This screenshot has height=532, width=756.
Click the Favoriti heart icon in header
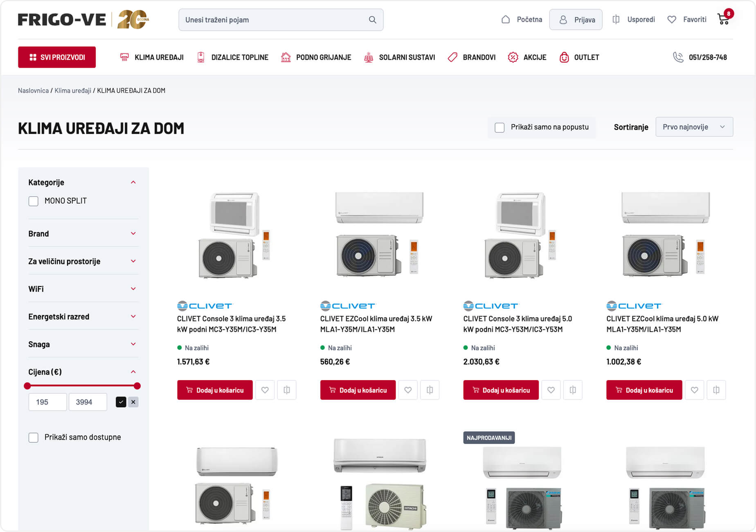click(x=672, y=19)
